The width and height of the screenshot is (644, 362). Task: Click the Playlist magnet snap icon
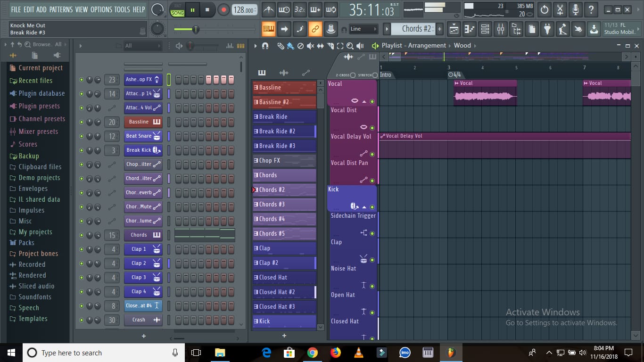[265, 46]
